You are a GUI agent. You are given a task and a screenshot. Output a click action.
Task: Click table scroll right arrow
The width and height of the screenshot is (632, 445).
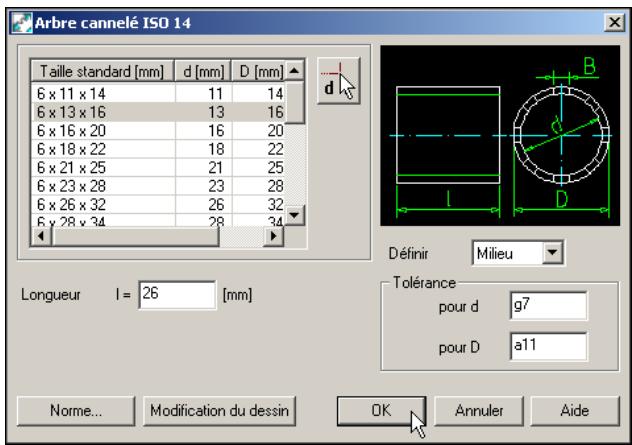coord(273,236)
